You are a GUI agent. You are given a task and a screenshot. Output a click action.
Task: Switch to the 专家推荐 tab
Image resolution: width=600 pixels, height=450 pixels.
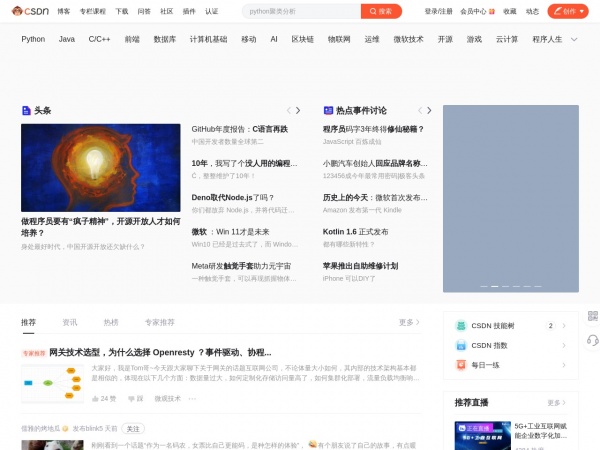pyautogui.click(x=160, y=322)
